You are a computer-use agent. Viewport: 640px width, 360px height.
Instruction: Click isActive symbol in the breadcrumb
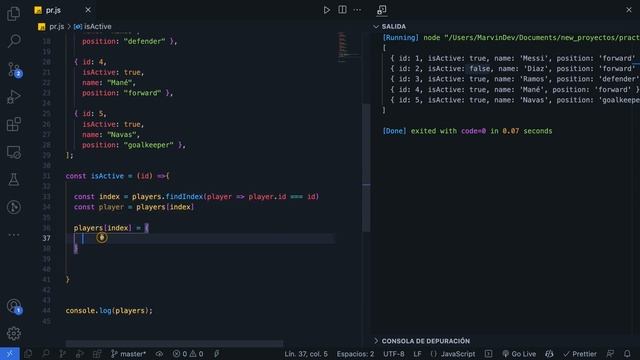[93, 27]
